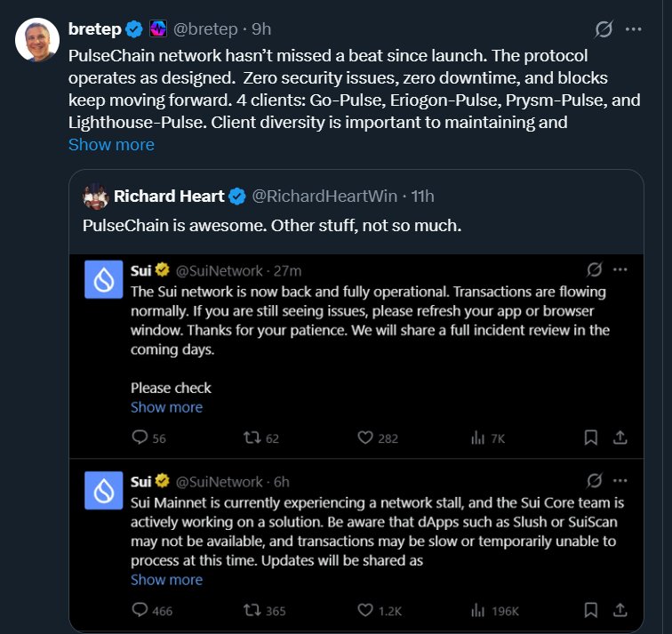This screenshot has width=672, height=634.
Task: Share the Sui back-operational post
Action: (x=620, y=437)
